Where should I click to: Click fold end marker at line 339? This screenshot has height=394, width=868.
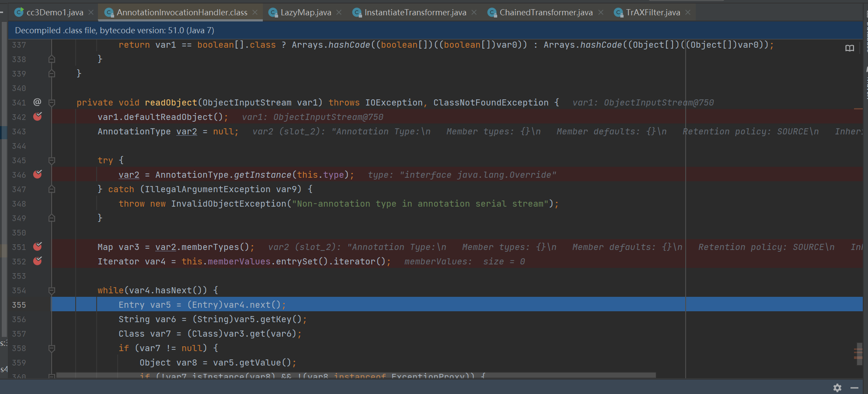tap(52, 74)
